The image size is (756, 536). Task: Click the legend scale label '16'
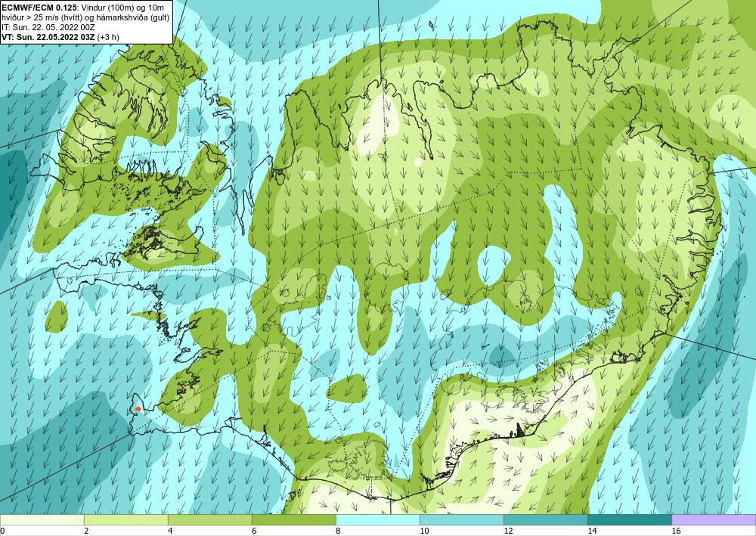point(676,531)
